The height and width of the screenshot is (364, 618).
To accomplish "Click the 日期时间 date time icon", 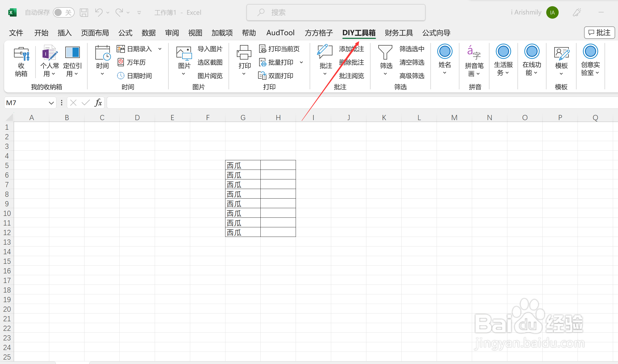I will pos(120,76).
